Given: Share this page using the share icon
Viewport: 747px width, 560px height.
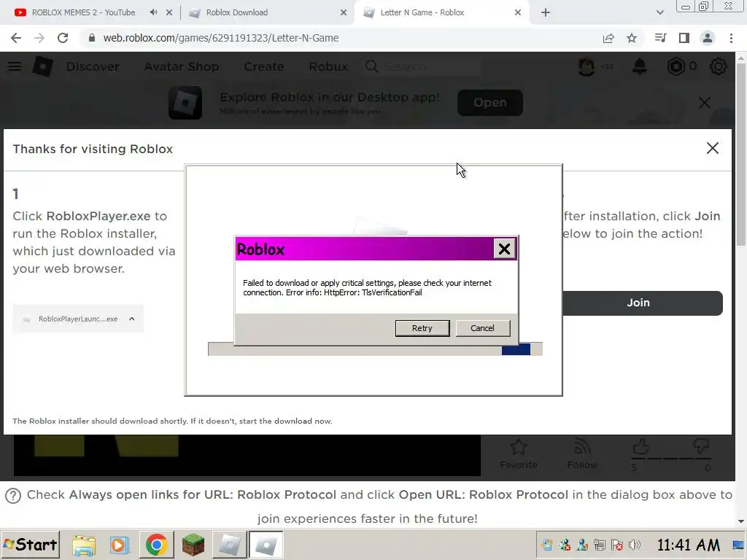Looking at the screenshot, I should (x=608, y=38).
